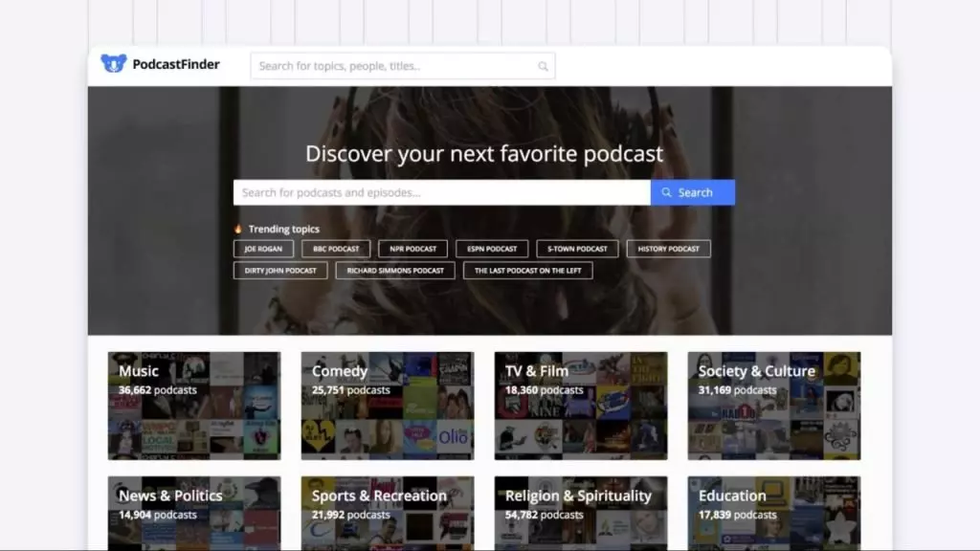Click the '31,169 podcasts' count text
980x551 pixels.
738,390
